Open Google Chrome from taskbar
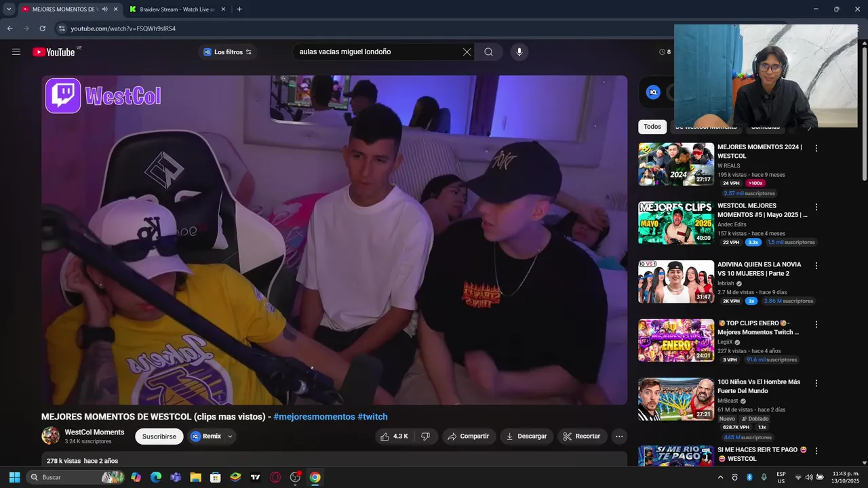The height and width of the screenshot is (488, 868). [x=315, y=477]
